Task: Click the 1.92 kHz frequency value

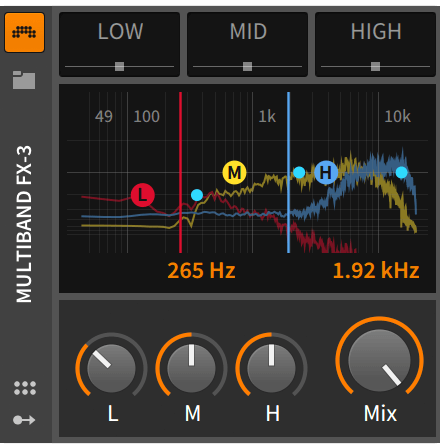Action: click(x=376, y=270)
